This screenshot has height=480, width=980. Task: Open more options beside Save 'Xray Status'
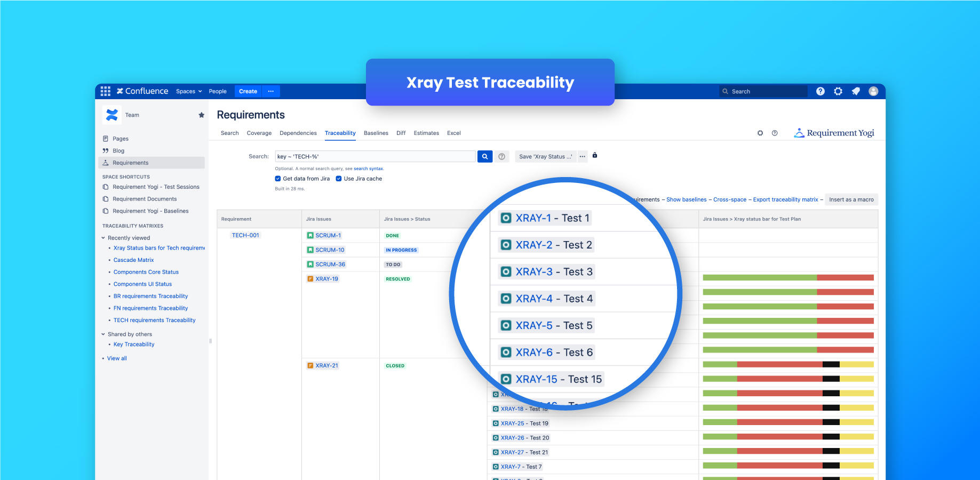(x=582, y=156)
